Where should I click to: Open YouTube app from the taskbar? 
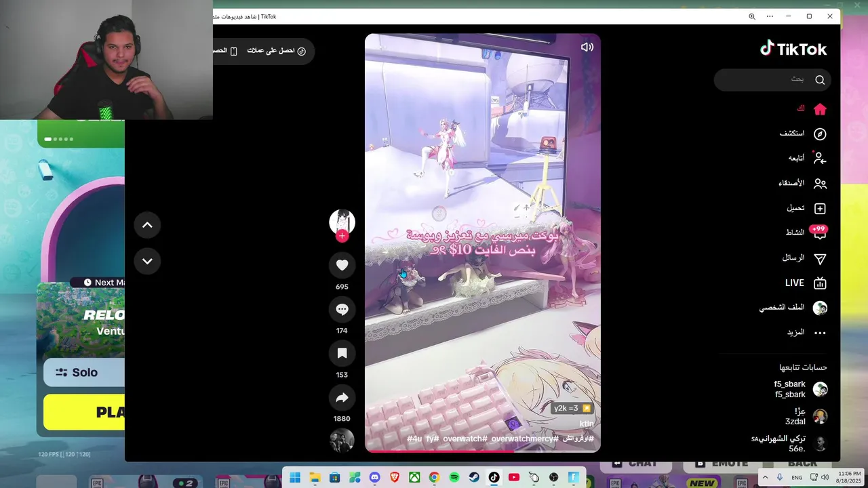[x=514, y=477]
